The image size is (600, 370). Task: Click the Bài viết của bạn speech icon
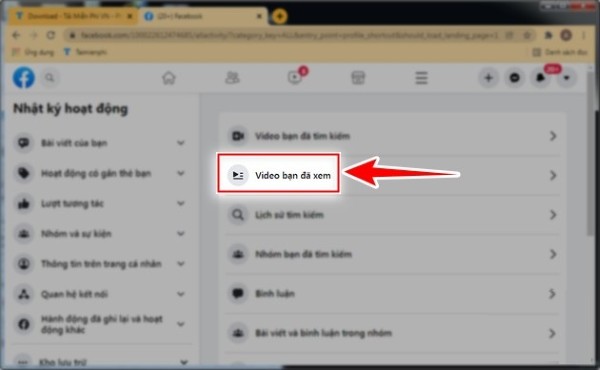[x=24, y=143]
